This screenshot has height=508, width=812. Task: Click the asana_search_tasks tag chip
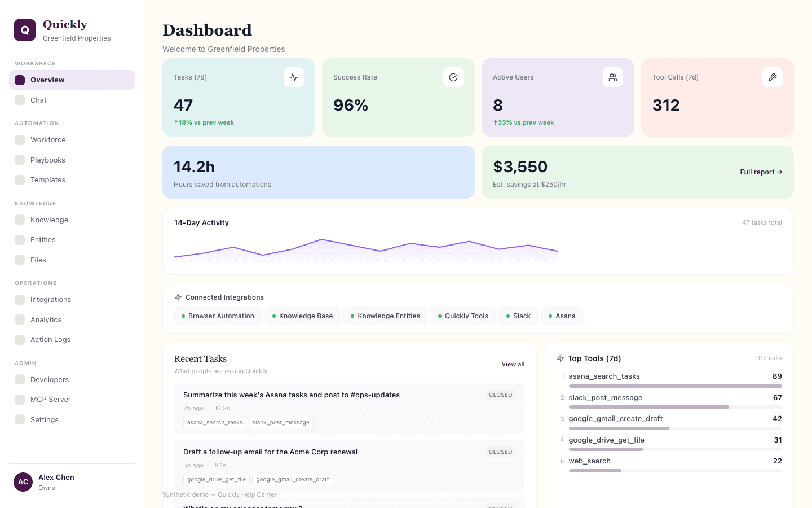click(215, 423)
